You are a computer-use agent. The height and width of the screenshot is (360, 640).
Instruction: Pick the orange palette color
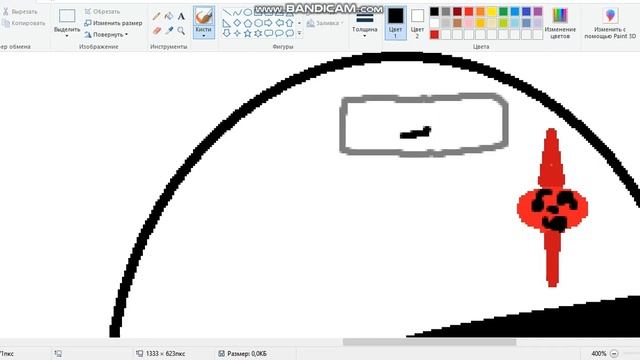click(480, 11)
